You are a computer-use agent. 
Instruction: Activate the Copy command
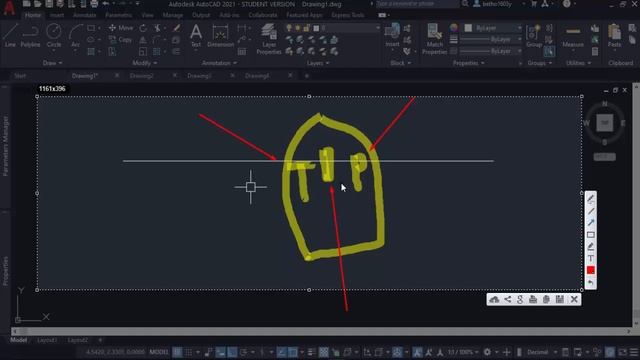tap(120, 40)
